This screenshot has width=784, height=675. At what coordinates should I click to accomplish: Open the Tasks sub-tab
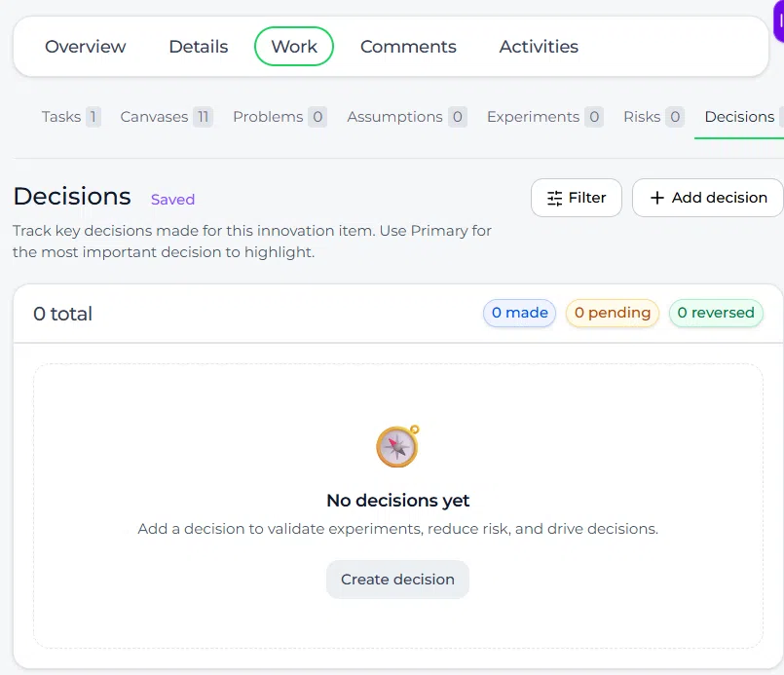tap(71, 117)
